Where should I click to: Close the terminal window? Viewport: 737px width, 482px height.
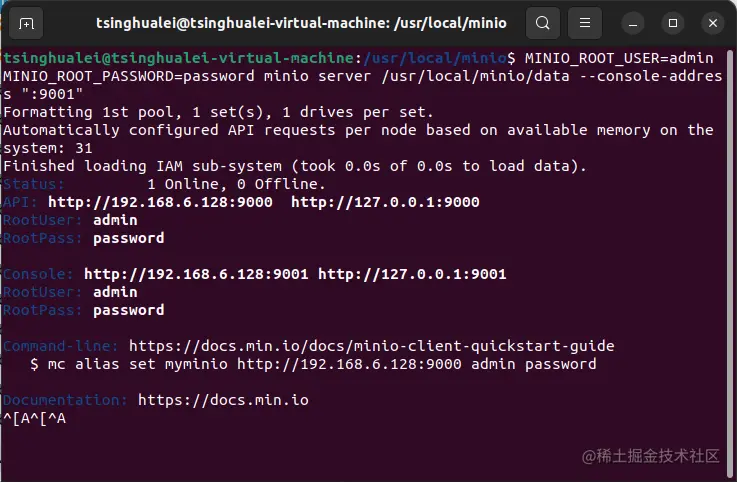(x=713, y=23)
